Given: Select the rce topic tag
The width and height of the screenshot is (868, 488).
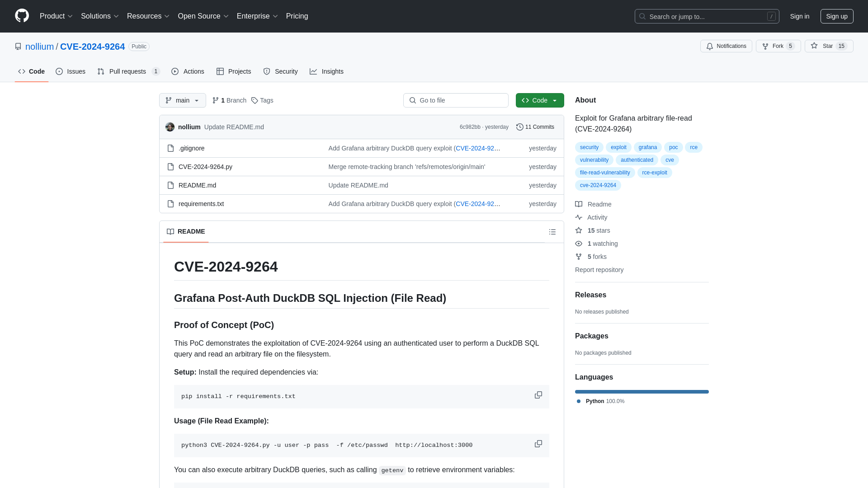Looking at the screenshot, I should point(693,147).
